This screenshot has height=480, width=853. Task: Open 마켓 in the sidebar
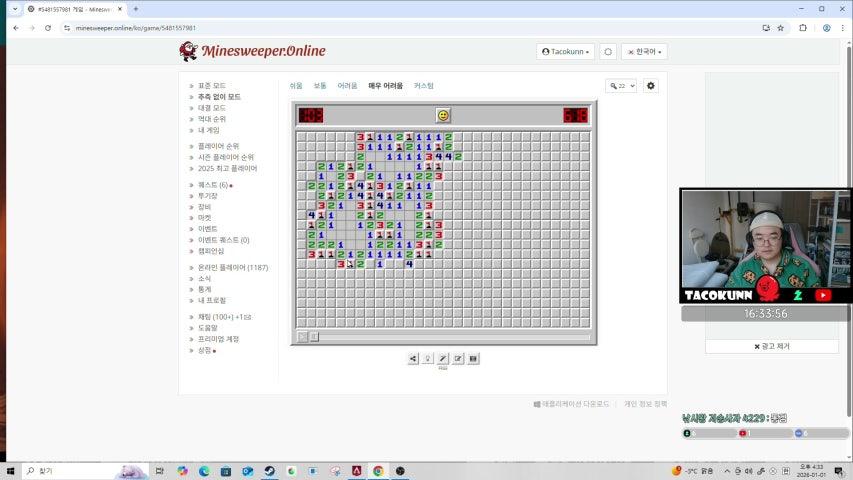205,218
